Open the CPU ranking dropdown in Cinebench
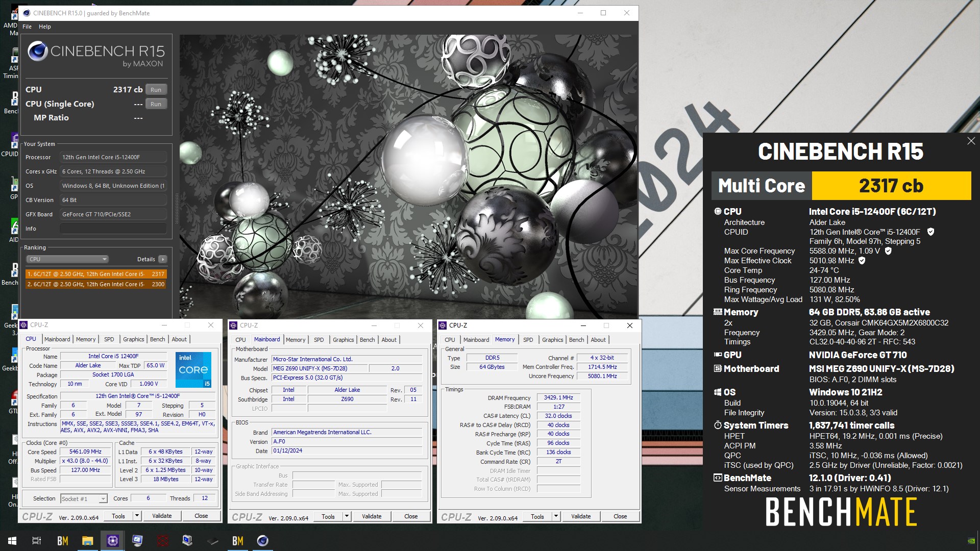The image size is (980, 551). click(67, 259)
